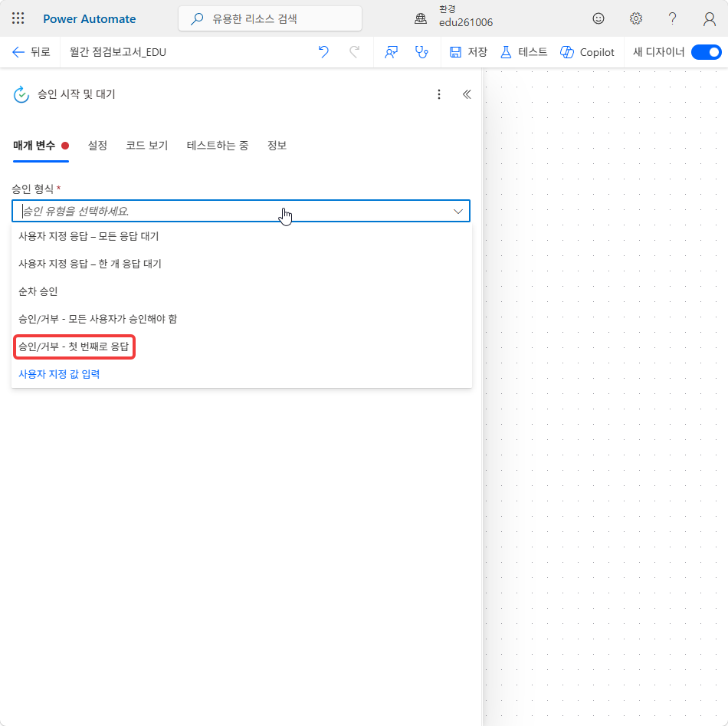728x726 pixels.
Task: Click the flow name 월간 점검보고서_EDU
Action: (118, 52)
